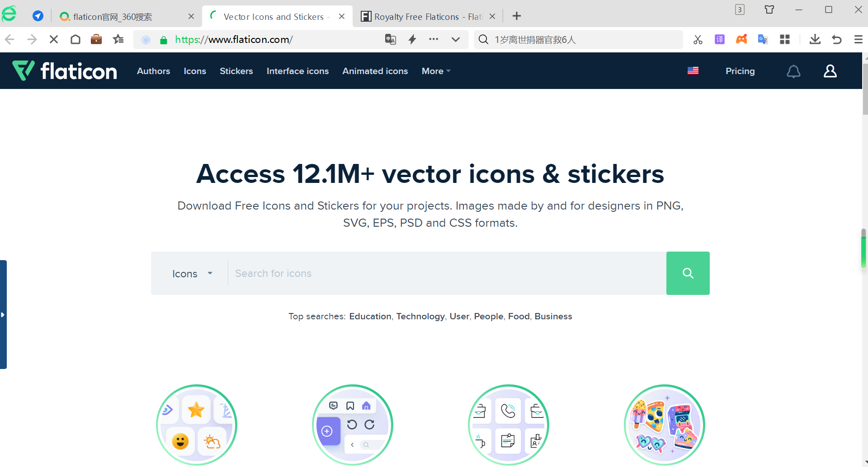Image resolution: width=868 pixels, height=467 pixels.
Task: Close the Vector Icons and Stickers tab
Action: [342, 16]
